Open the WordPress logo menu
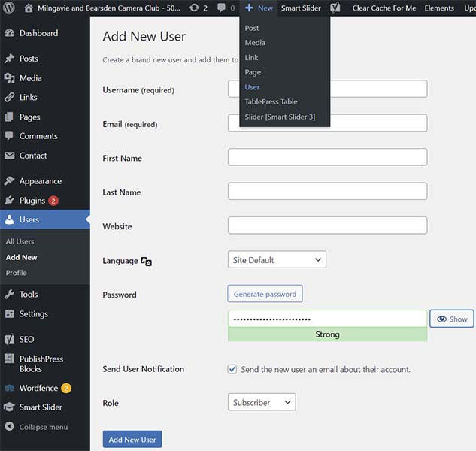476x451 pixels. tap(9, 8)
